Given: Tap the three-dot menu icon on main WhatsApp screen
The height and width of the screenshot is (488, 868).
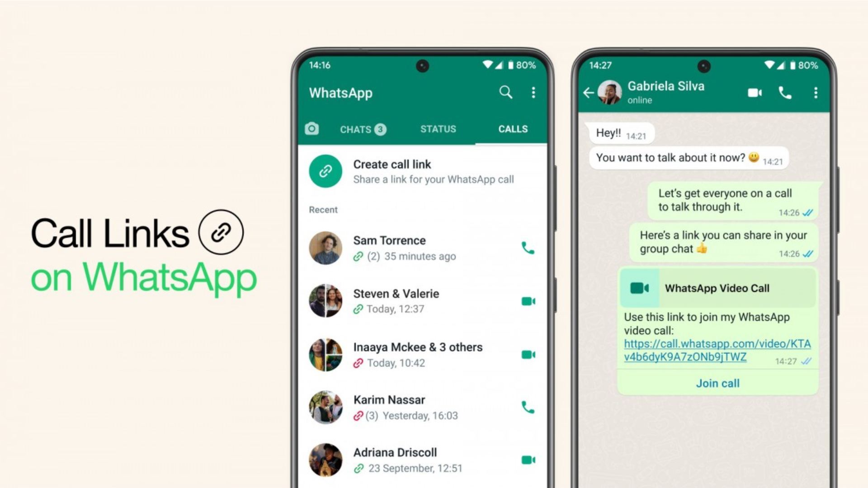Looking at the screenshot, I should tap(533, 93).
